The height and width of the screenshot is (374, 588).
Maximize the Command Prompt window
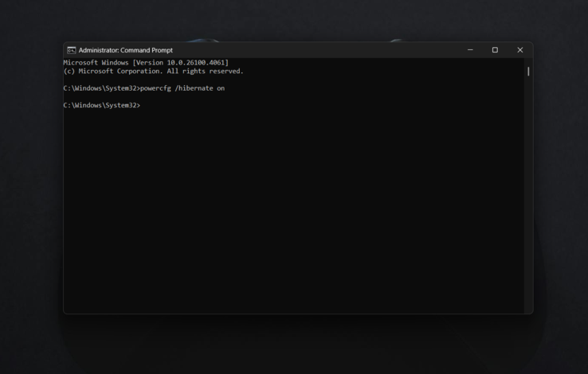(495, 50)
